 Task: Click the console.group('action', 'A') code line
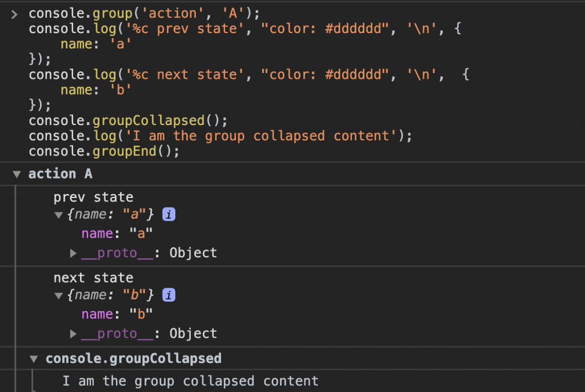[x=144, y=14]
